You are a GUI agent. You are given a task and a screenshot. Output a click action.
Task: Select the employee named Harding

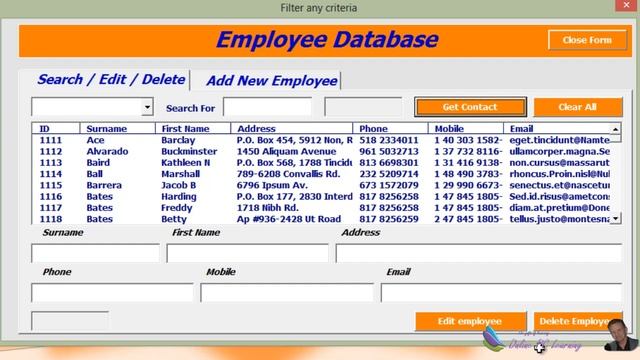[179, 196]
